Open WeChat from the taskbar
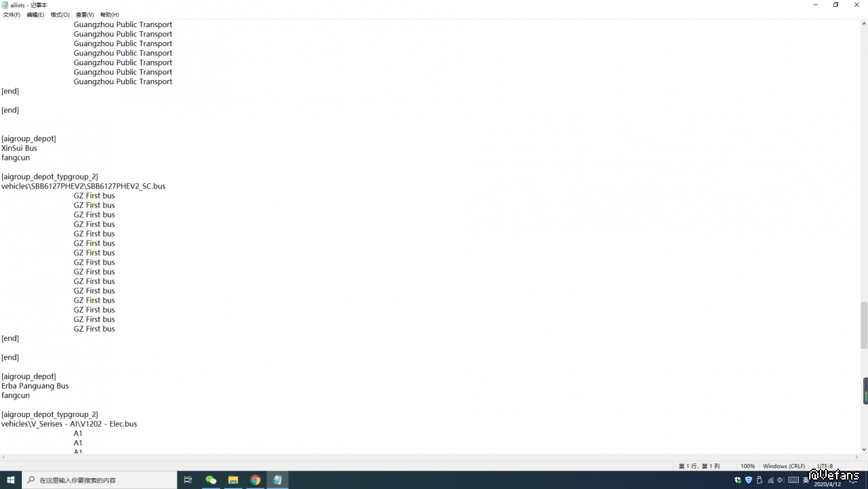Image resolution: width=868 pixels, height=489 pixels. point(211,480)
